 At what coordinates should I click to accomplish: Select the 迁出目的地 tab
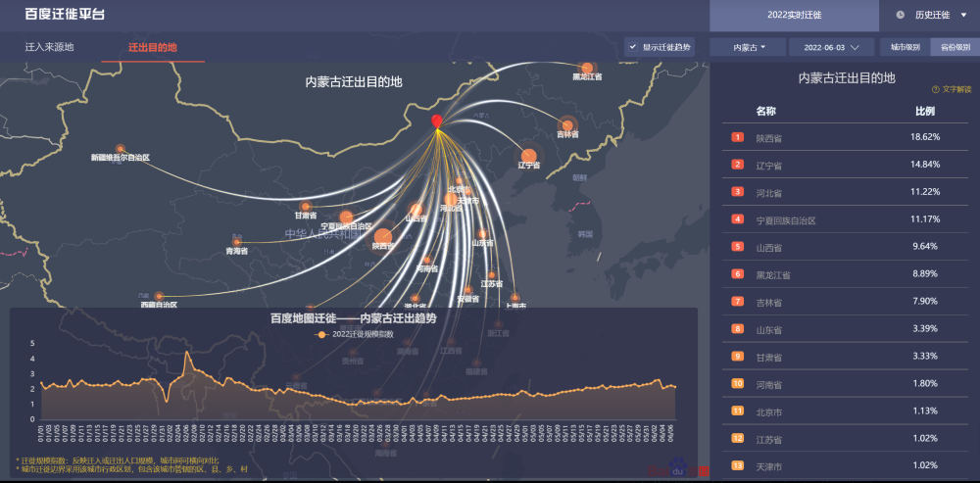(x=153, y=47)
